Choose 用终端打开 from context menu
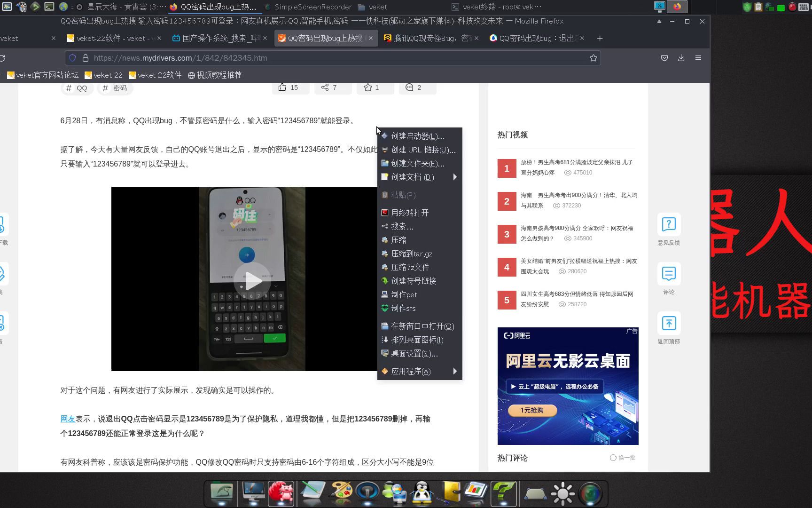 (420, 213)
